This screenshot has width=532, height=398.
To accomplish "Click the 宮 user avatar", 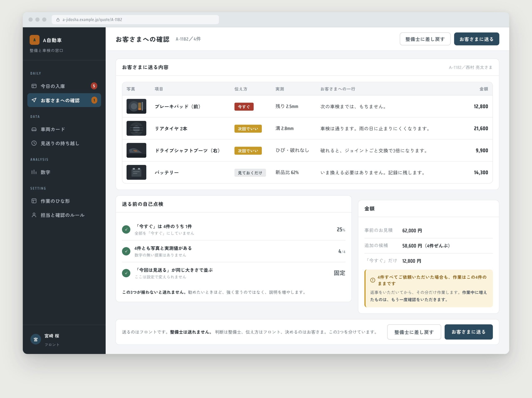I will (x=36, y=339).
